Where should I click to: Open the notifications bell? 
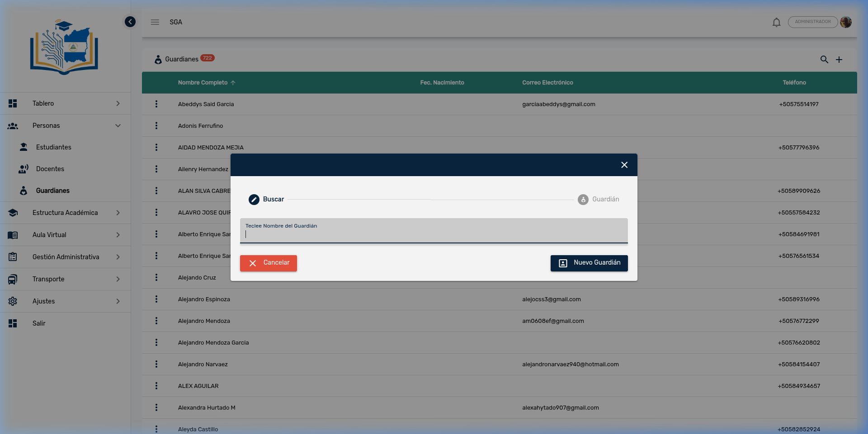tap(776, 22)
